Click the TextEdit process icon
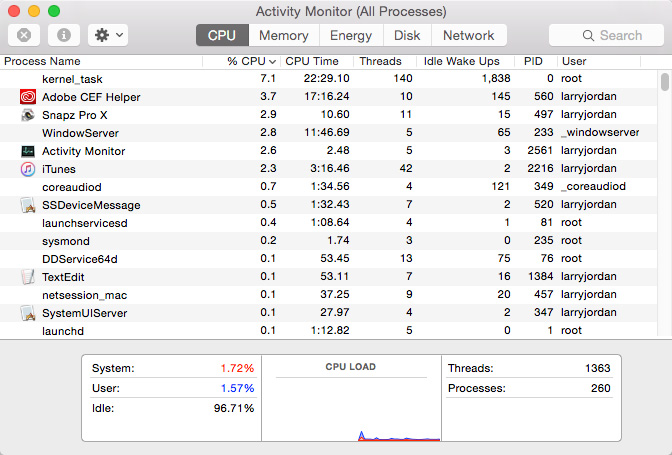Viewport: 672px width, 455px height. click(28, 277)
